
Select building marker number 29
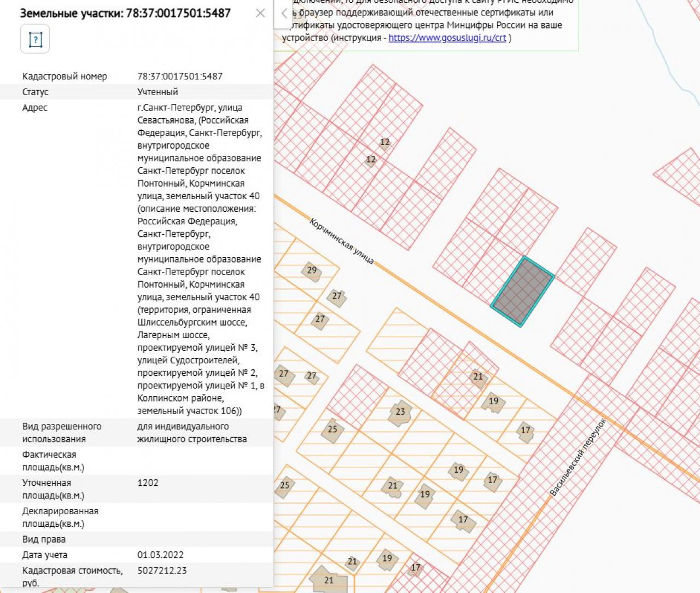[x=311, y=270]
